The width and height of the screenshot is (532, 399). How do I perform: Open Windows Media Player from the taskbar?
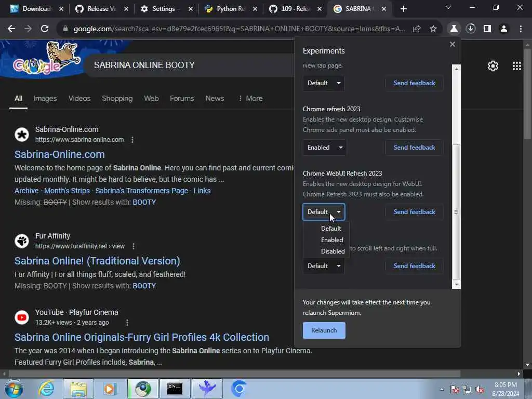point(110,389)
